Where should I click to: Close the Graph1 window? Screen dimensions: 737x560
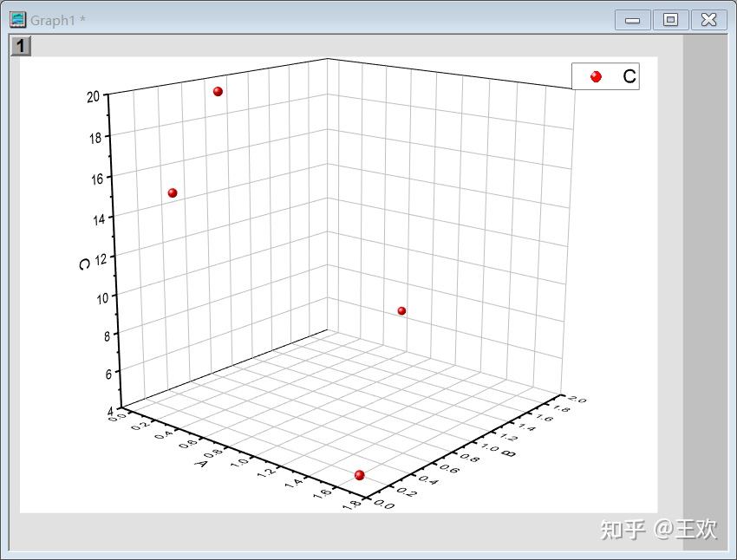point(708,20)
